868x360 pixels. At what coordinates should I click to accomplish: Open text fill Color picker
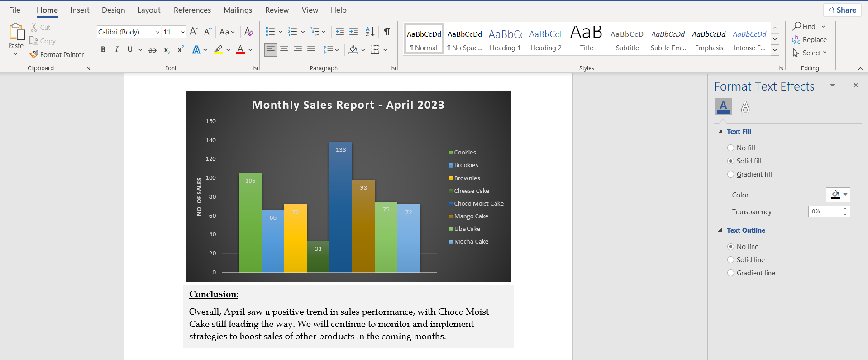(x=838, y=195)
